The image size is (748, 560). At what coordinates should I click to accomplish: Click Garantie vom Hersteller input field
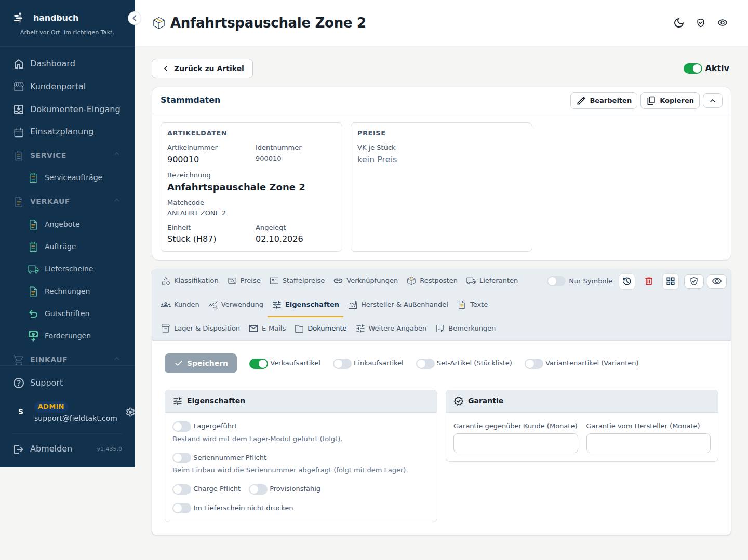click(648, 443)
